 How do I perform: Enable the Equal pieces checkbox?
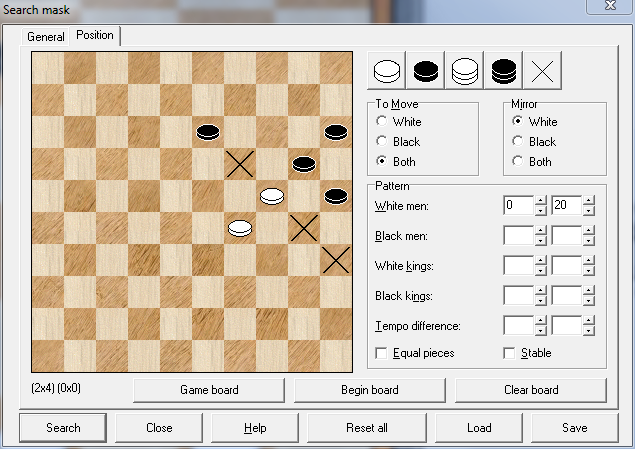point(381,353)
